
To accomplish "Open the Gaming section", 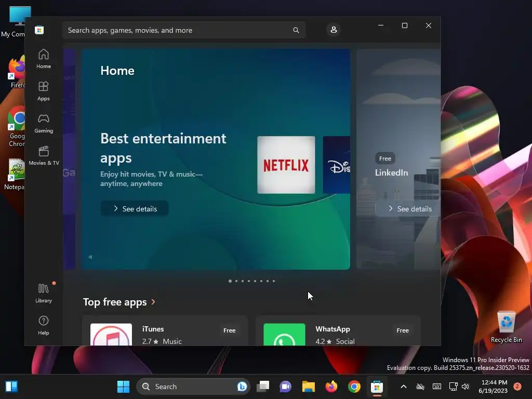I will 44,123.
